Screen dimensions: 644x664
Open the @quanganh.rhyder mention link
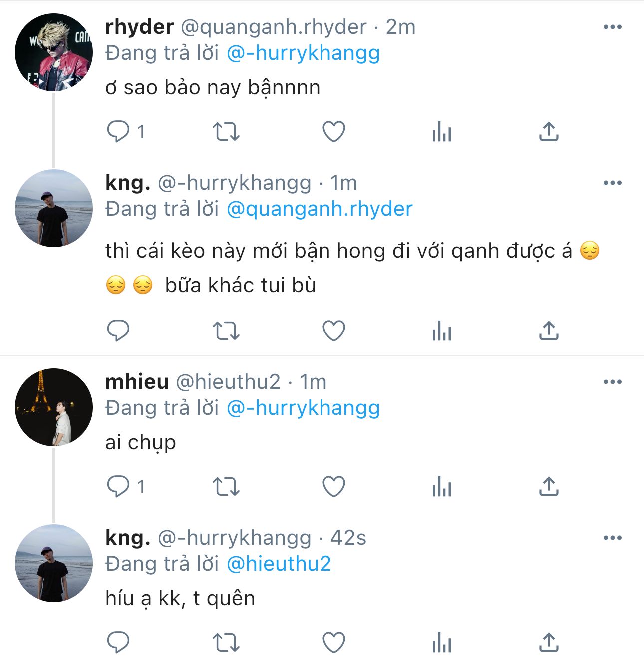[320, 209]
